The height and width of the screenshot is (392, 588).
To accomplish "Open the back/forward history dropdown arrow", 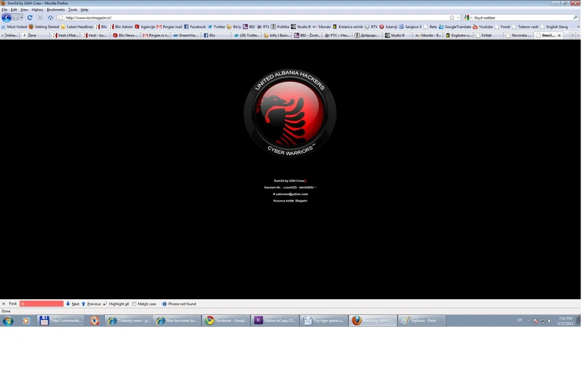I will click(x=21, y=17).
